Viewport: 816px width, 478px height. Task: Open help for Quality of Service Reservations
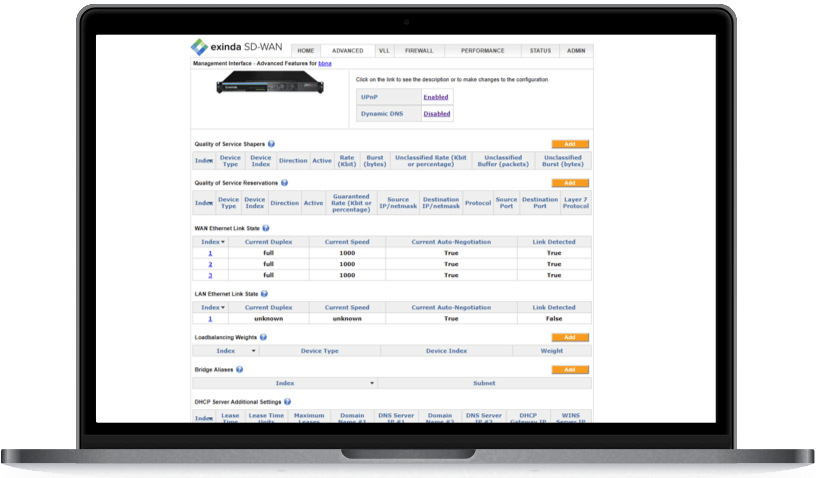tap(284, 183)
